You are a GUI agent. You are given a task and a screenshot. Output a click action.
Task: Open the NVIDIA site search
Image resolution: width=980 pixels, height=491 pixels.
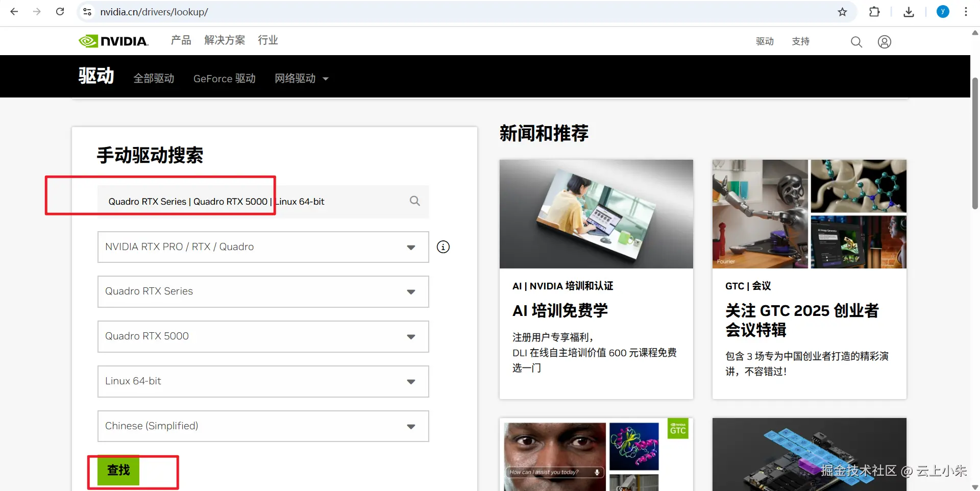click(x=856, y=42)
